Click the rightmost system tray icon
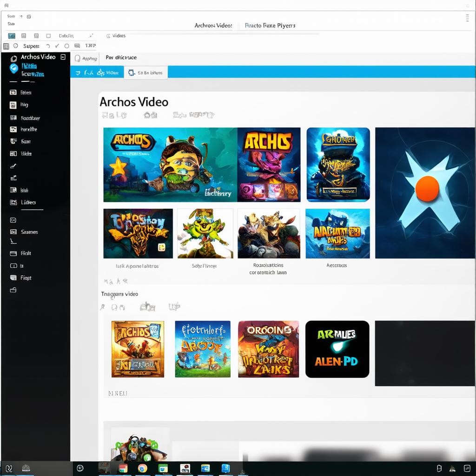The height and width of the screenshot is (476, 476). (467, 468)
